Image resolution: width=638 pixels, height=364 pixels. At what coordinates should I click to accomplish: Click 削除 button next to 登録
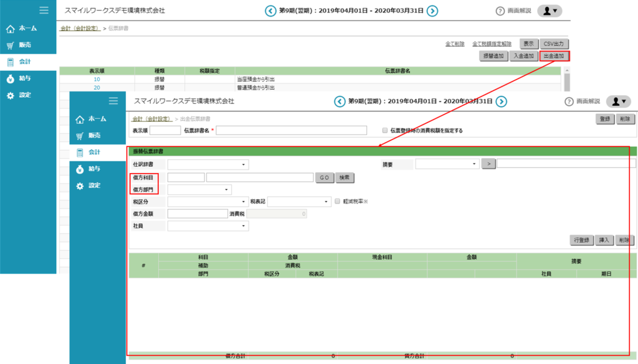626,119
